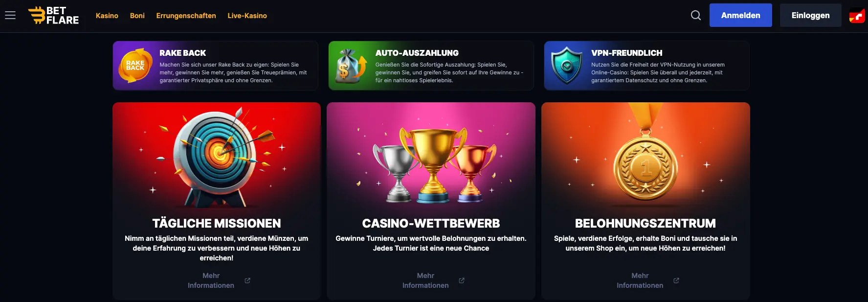
Task: Click the VPN shield icon
Action: pyautogui.click(x=566, y=65)
